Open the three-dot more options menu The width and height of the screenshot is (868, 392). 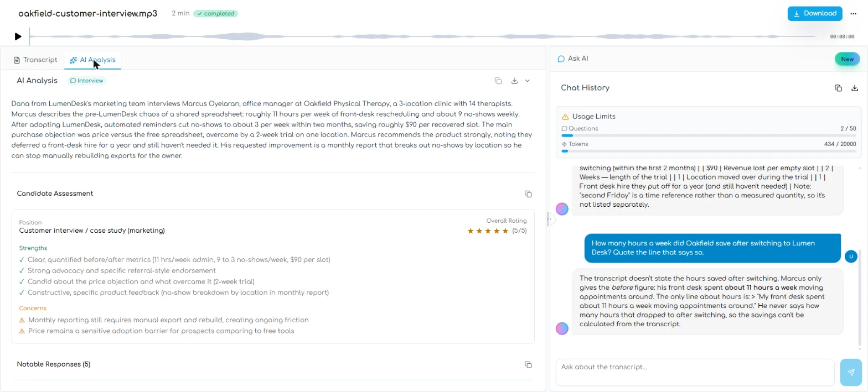853,14
